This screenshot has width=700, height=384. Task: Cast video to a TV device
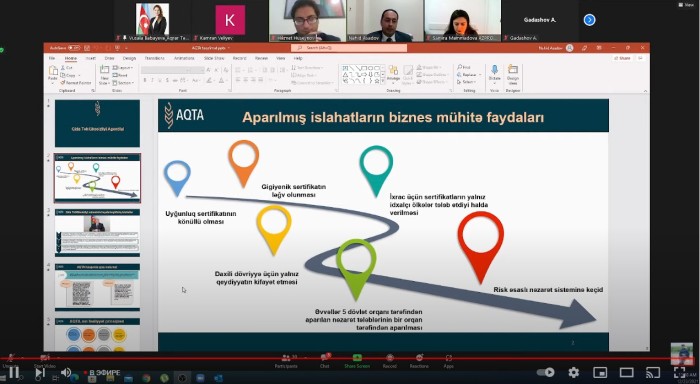pos(653,372)
